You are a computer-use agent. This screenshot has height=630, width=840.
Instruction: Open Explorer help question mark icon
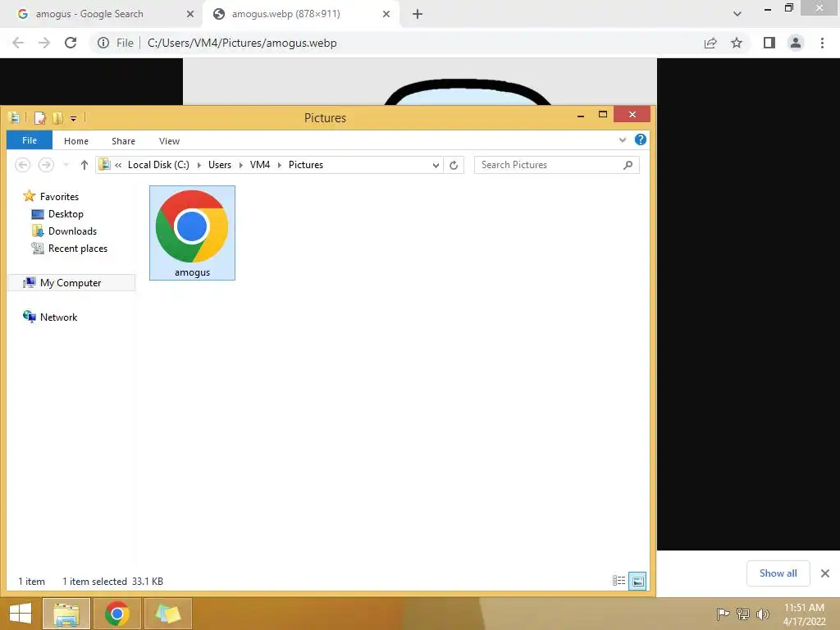pyautogui.click(x=640, y=139)
